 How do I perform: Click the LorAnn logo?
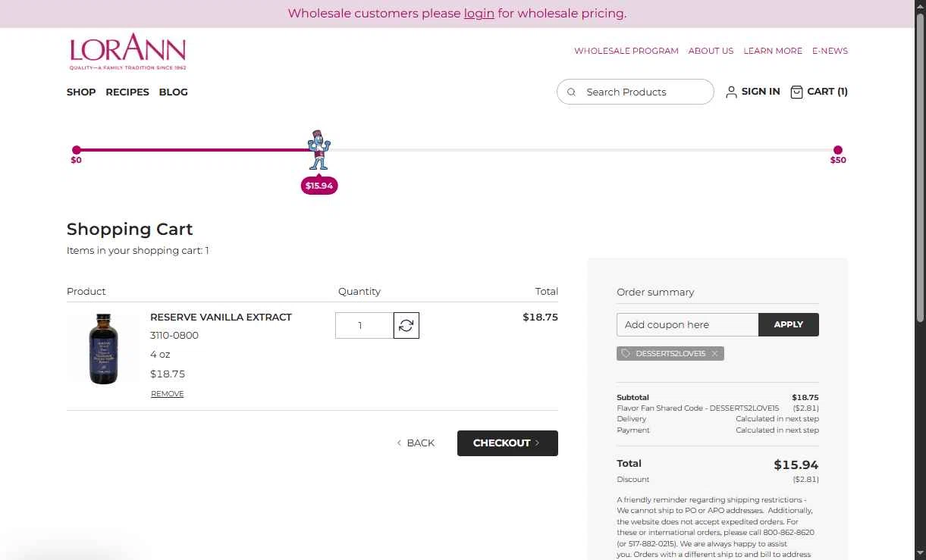[x=127, y=52]
